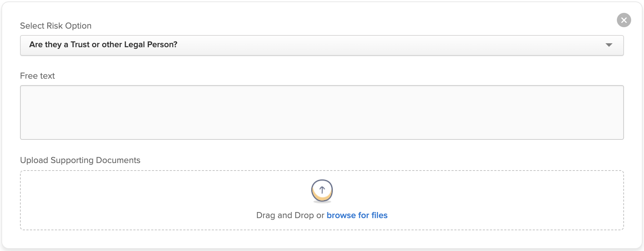Viewport: 644px width, 251px height.
Task: Click the 'Upload Supporting Documents' label
Action: click(80, 160)
